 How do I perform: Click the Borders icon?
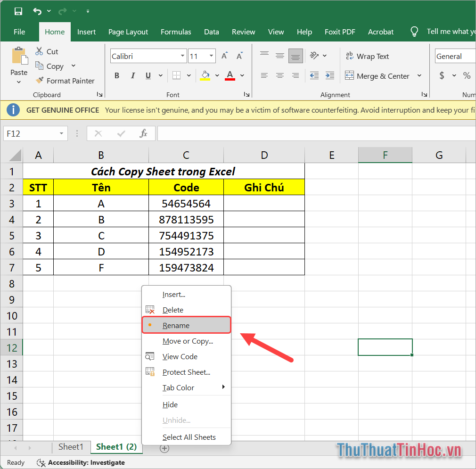(x=176, y=75)
